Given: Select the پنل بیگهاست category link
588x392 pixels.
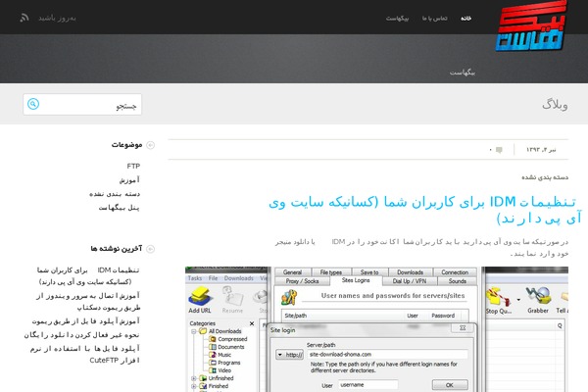Looking at the screenshot, I should 119,208.
